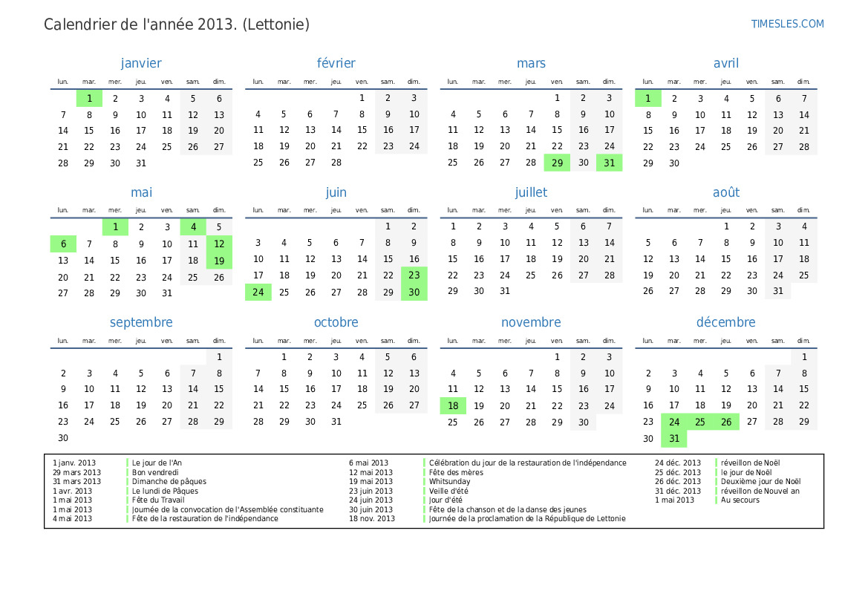868x614 pixels.
Task: Click highlighted 29 in mars
Action: (557, 163)
